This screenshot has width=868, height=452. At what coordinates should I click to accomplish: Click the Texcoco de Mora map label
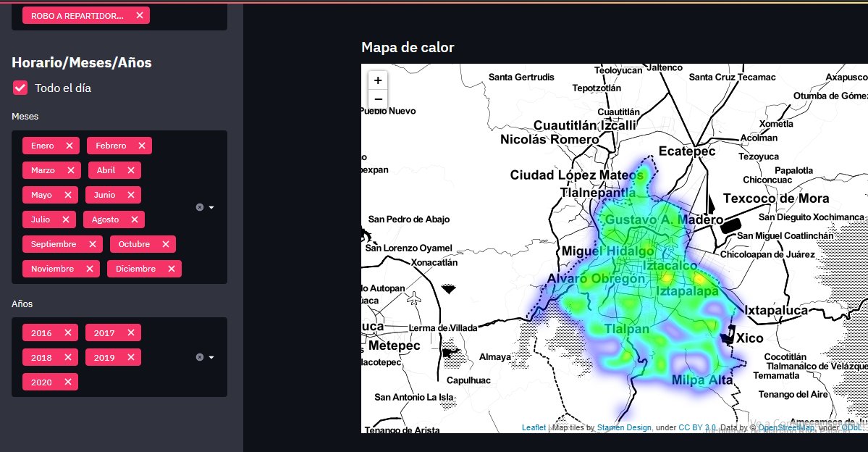[x=776, y=198]
